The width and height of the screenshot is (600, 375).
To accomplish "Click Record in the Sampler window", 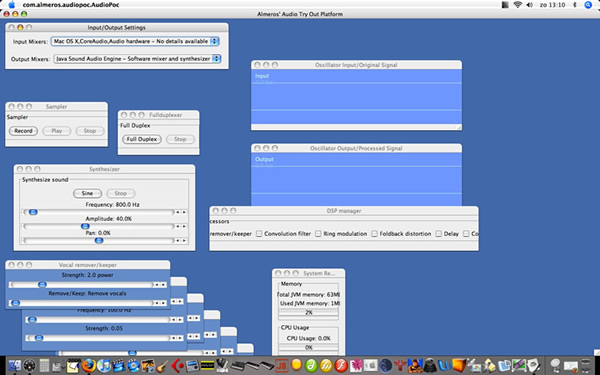I will pyautogui.click(x=23, y=131).
